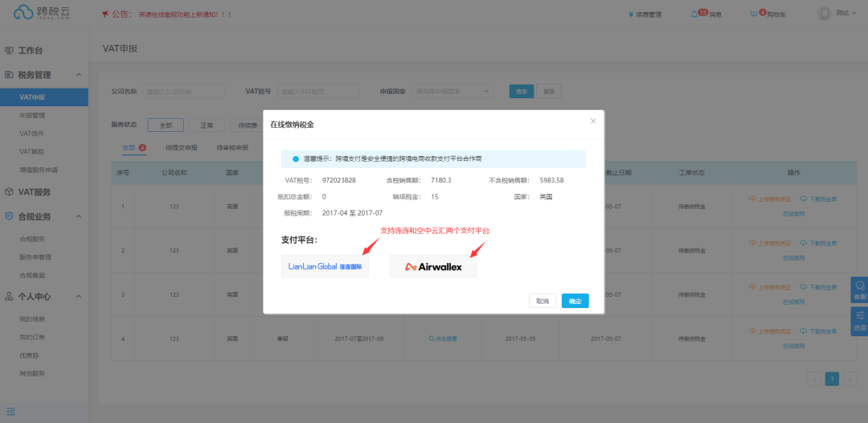
Task: Switch to the 待提交申报 tab
Action: [x=181, y=148]
